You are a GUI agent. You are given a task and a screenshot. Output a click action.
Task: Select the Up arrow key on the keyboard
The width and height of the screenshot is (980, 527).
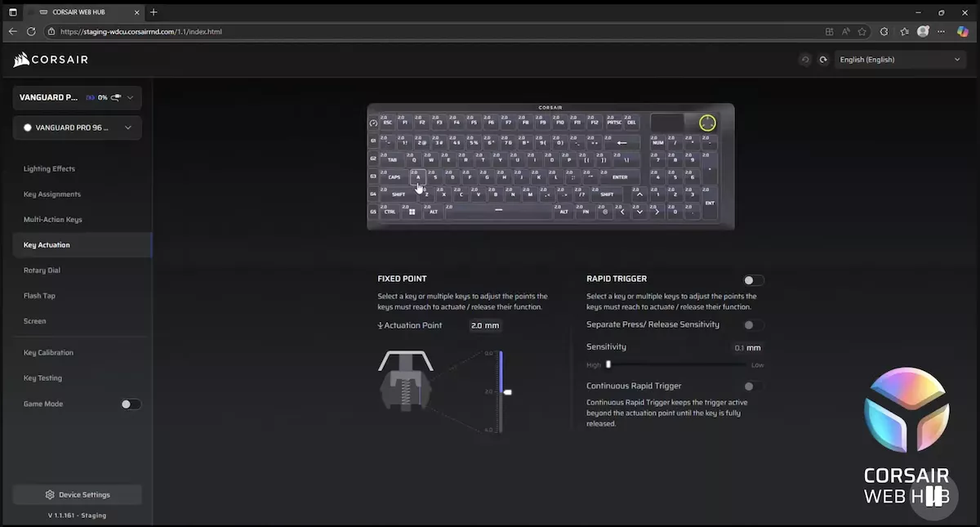(639, 194)
